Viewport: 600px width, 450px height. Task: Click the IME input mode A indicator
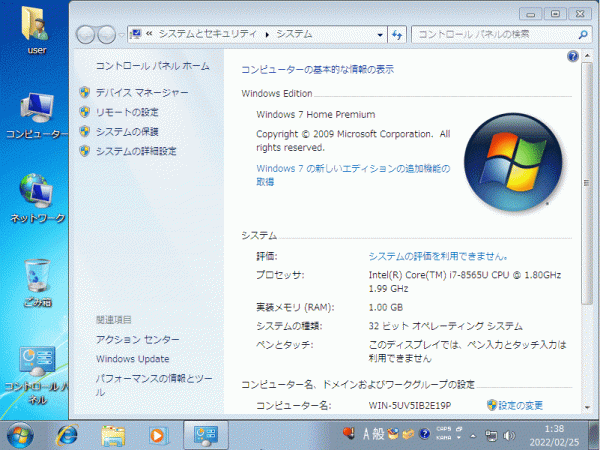(366, 434)
